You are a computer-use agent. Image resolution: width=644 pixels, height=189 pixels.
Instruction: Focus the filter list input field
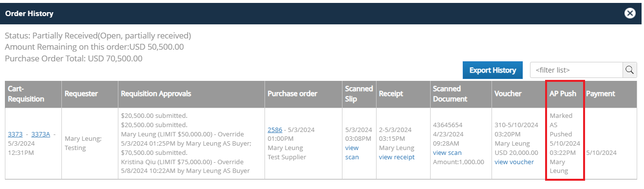576,70
